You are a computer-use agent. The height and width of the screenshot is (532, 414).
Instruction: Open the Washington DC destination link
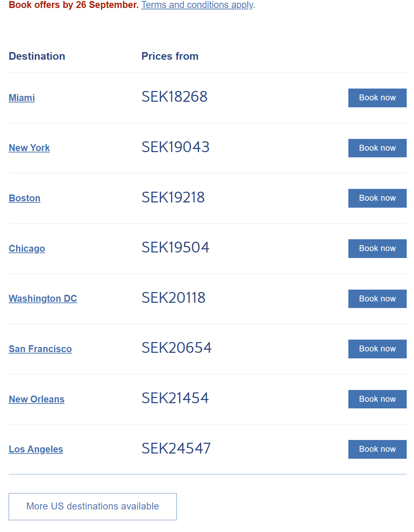tap(43, 299)
